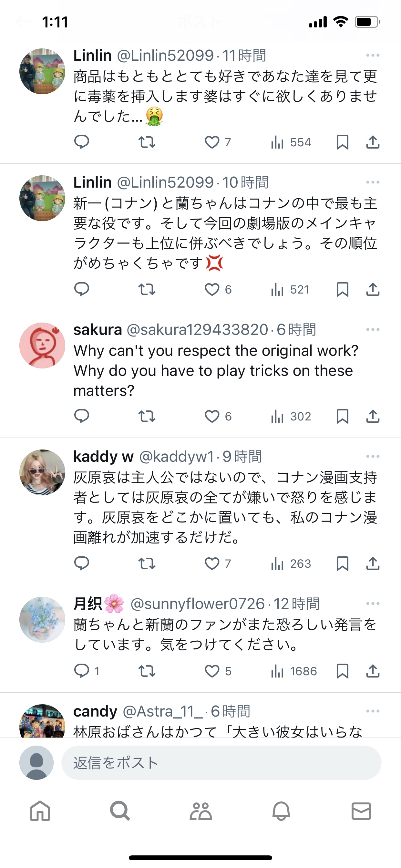The width and height of the screenshot is (401, 868).
Task: Open sakura's profile avatar
Action: point(43,346)
